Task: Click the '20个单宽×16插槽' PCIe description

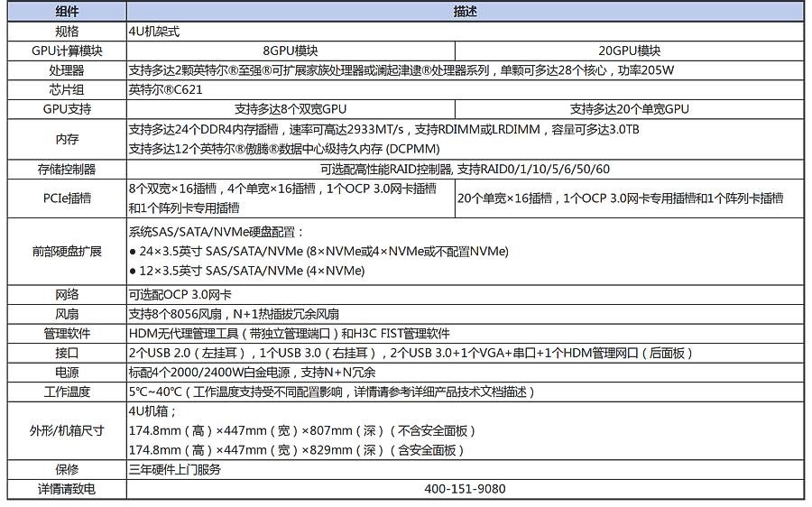Action: point(620,198)
